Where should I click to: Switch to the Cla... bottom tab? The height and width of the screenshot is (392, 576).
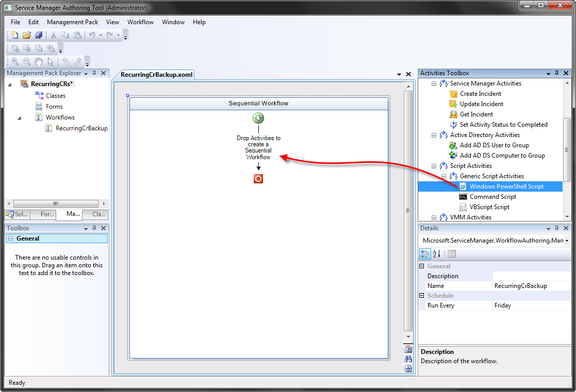pyautogui.click(x=95, y=214)
